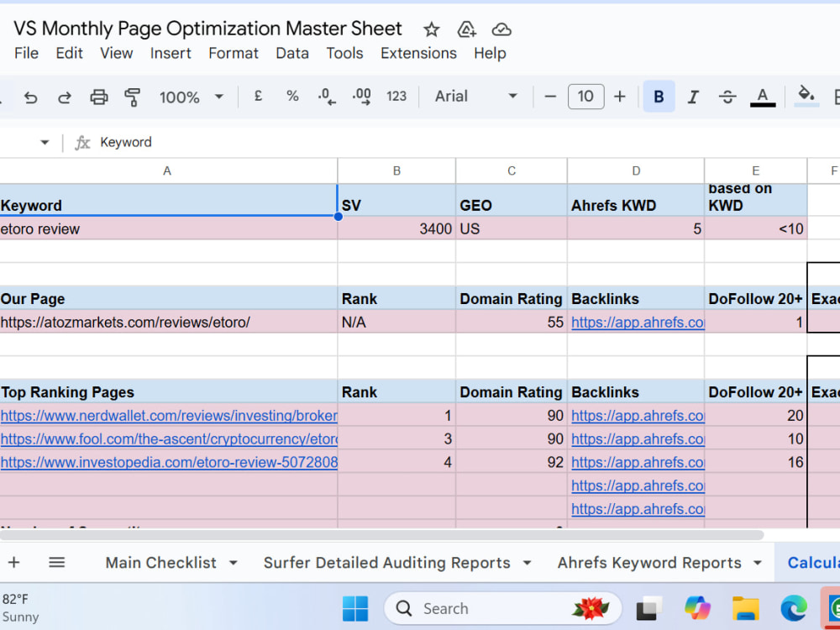Expand Main Checklist sheet tab menu
The width and height of the screenshot is (840, 630).
coord(234,563)
